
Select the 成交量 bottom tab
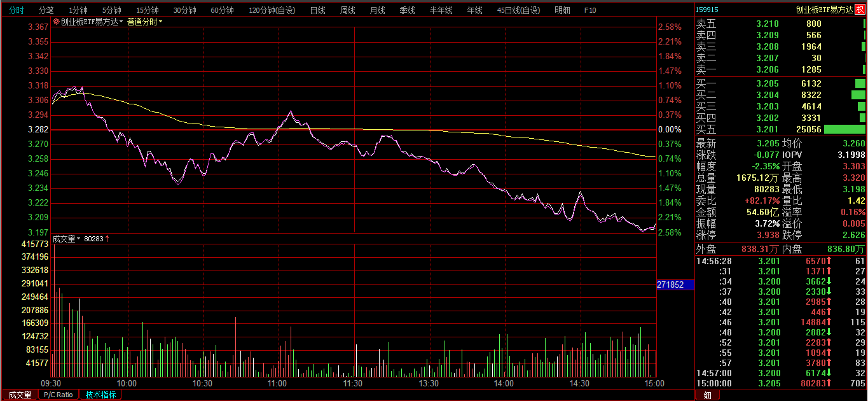[20, 395]
